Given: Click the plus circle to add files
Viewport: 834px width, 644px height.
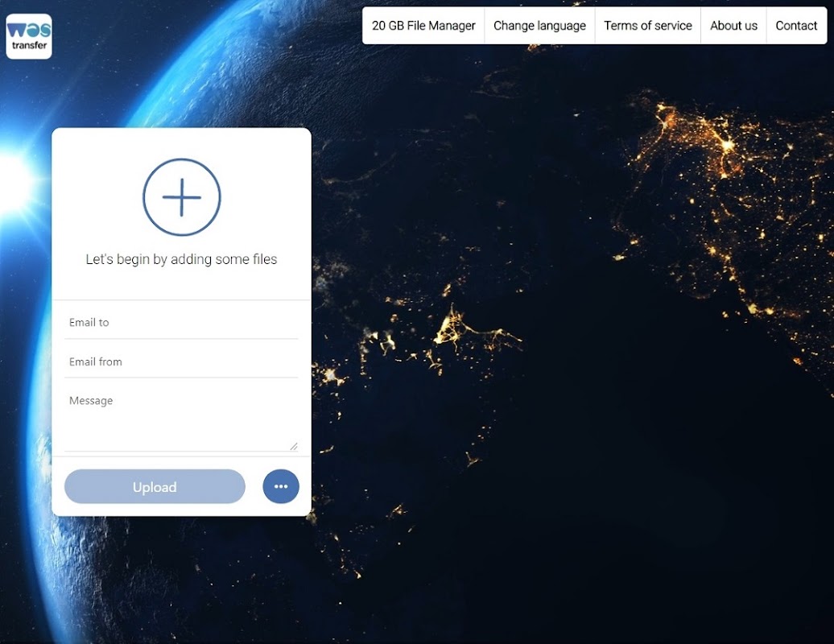Looking at the screenshot, I should tap(181, 196).
